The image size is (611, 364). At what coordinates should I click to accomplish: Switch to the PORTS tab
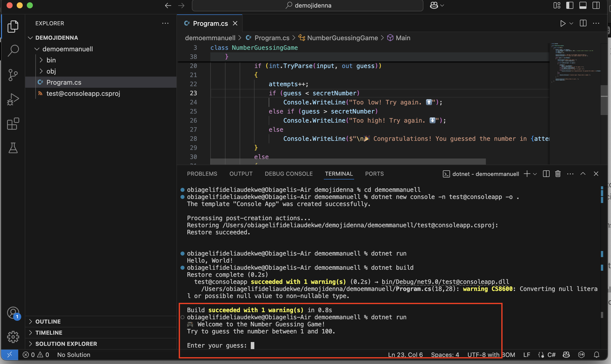374,174
